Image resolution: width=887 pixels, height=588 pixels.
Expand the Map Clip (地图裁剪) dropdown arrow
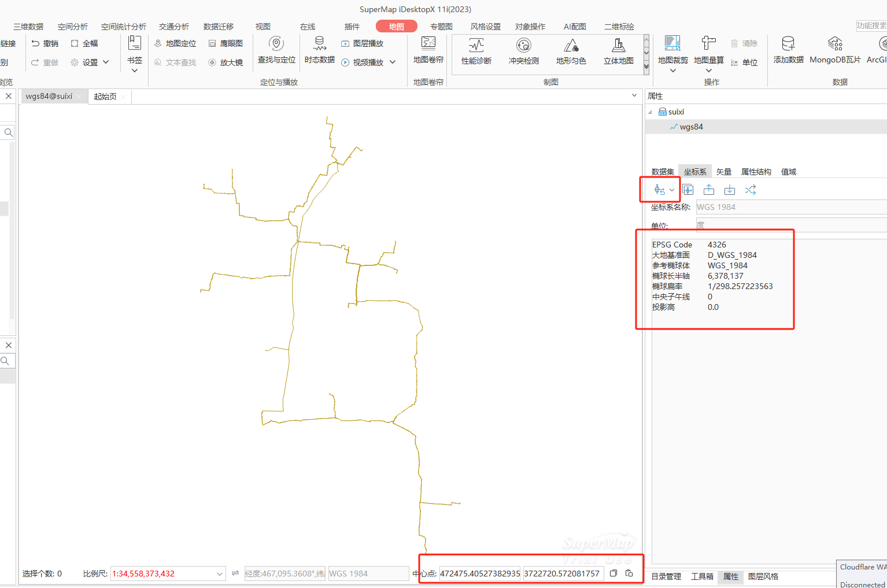click(x=672, y=71)
